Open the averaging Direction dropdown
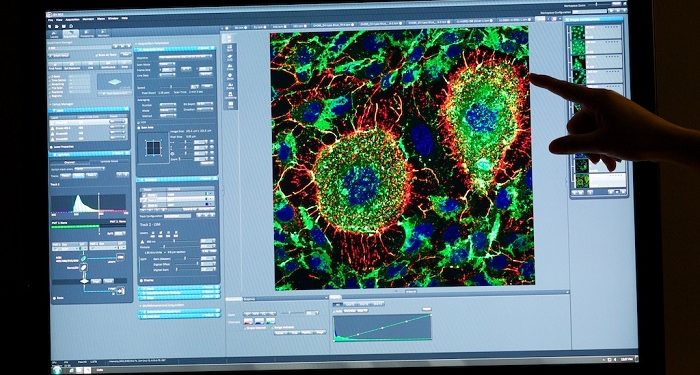 point(205,109)
